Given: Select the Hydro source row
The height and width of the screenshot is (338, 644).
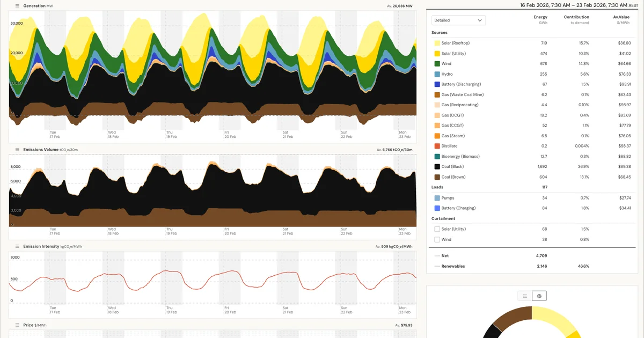Looking at the screenshot, I should pos(483,74).
